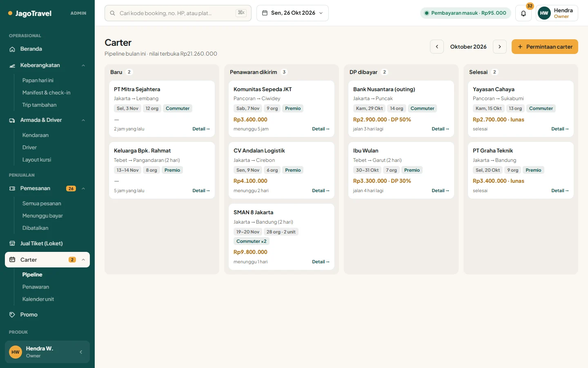Open Detail for PT Graha Teknik

pyautogui.click(x=560, y=191)
